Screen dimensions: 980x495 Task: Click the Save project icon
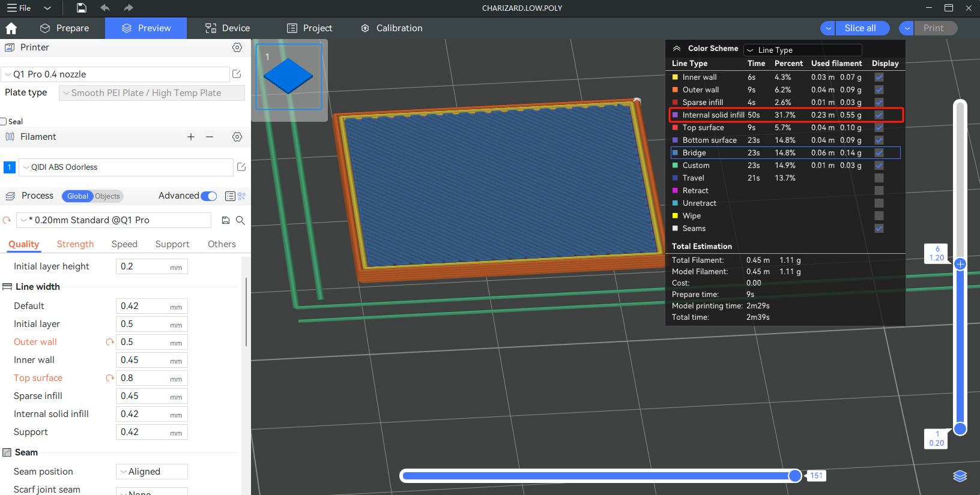click(82, 8)
